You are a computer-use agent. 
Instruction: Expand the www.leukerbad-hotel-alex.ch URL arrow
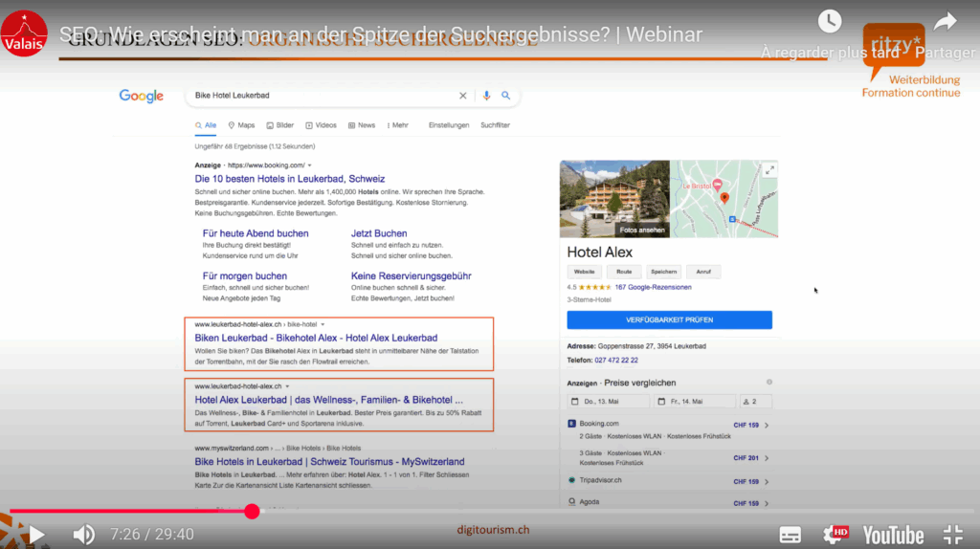[x=287, y=386]
